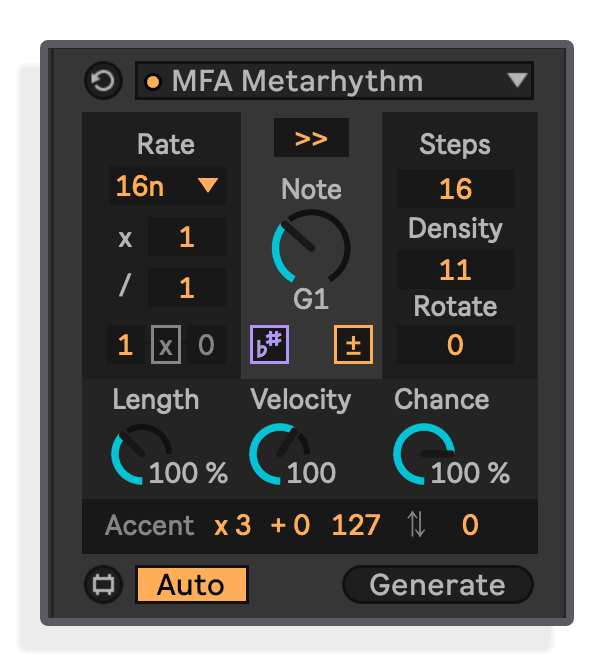Click the Rotate label
This screenshot has width=614, height=666.
[455, 306]
